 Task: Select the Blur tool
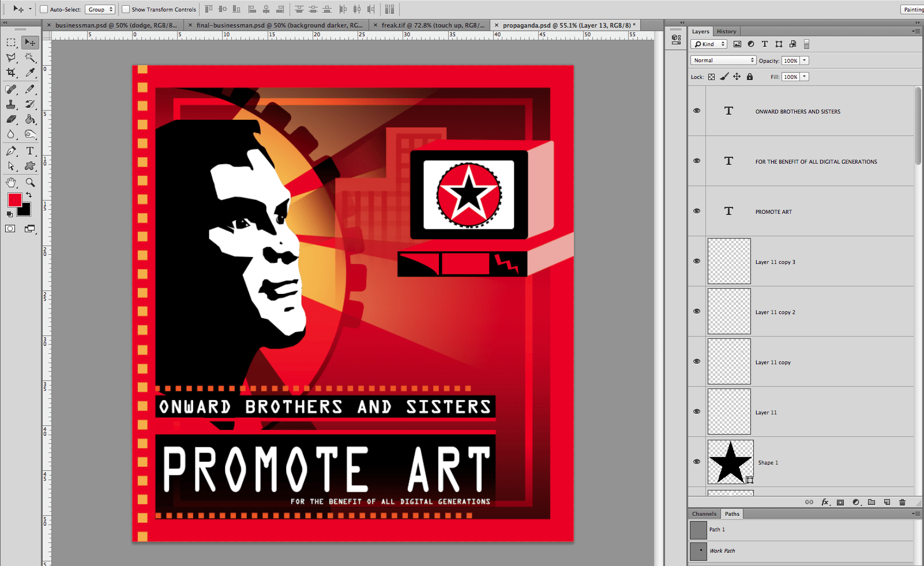(x=11, y=134)
